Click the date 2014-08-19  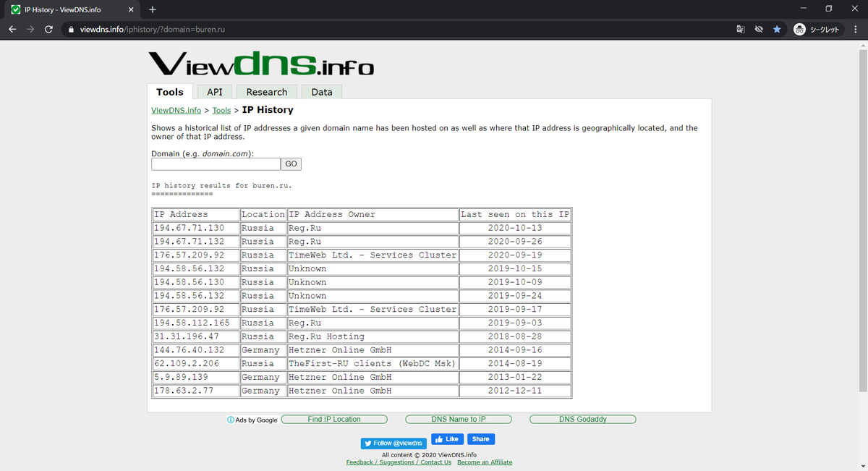coord(515,364)
